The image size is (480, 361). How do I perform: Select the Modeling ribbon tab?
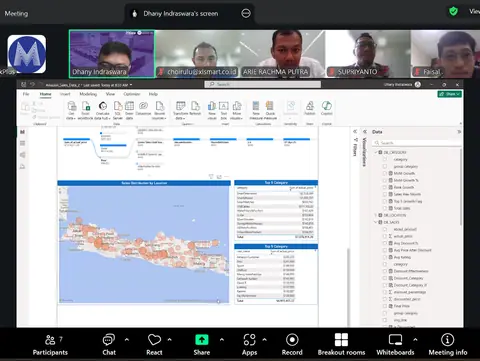coord(88,94)
